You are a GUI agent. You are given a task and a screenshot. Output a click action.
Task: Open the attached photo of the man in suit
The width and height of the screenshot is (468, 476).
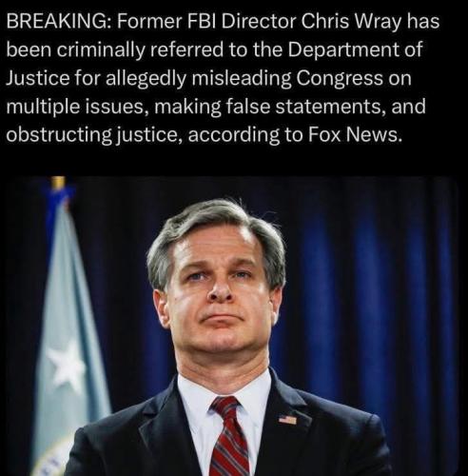231,326
